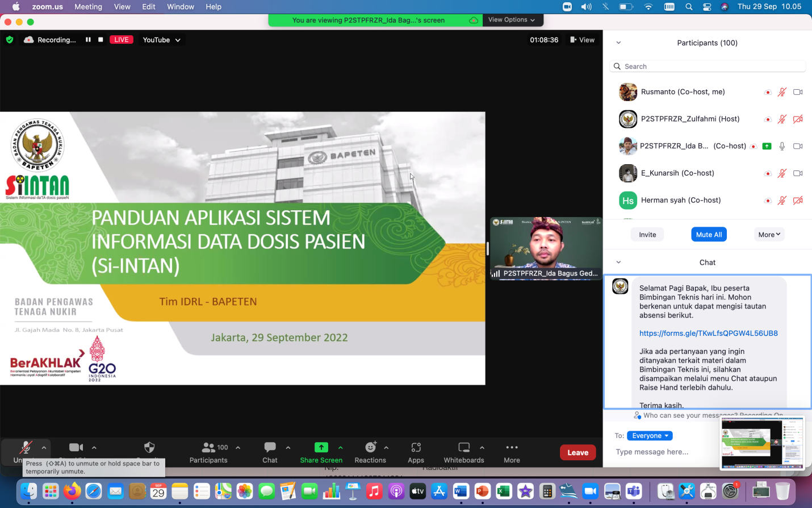The width and height of the screenshot is (812, 508).
Task: Expand chat options arrow in toolbar
Action: 288,447
